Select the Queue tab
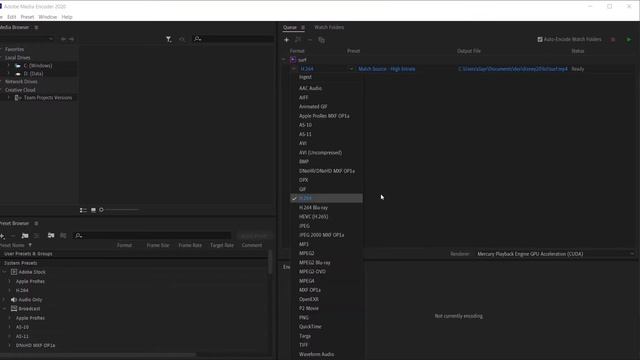The height and width of the screenshot is (360, 640). coord(290,27)
